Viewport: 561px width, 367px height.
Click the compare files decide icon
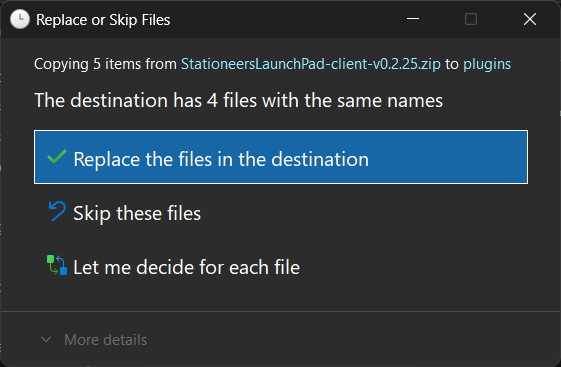57,265
